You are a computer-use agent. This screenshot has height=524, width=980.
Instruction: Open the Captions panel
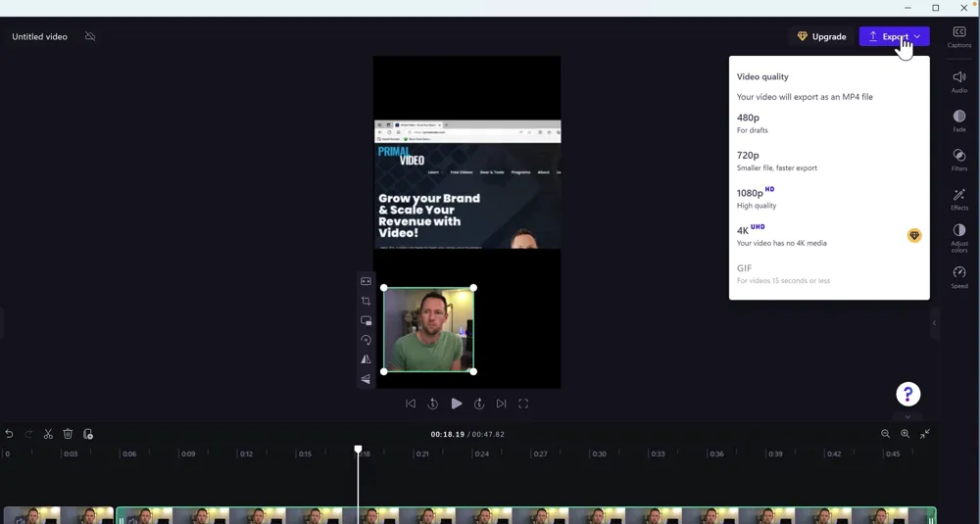coord(958,36)
